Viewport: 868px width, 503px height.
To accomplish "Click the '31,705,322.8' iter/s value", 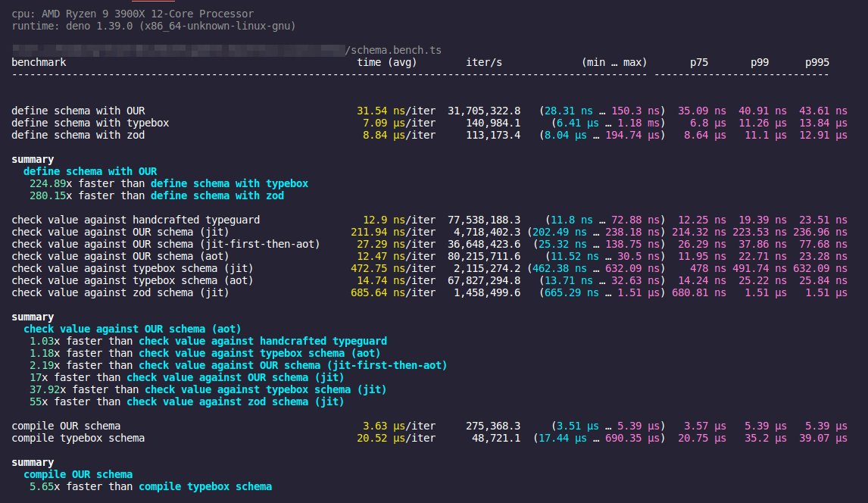I will pos(484,111).
